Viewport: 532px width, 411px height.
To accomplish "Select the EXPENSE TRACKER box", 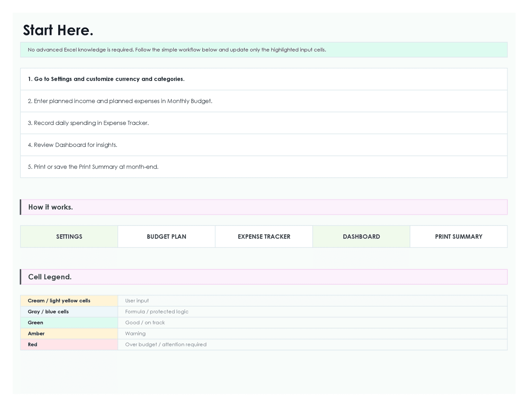I will point(264,236).
